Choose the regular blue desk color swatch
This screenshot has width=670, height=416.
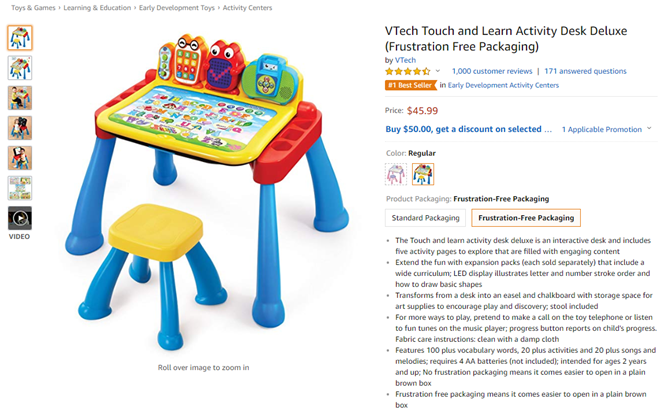click(x=423, y=174)
